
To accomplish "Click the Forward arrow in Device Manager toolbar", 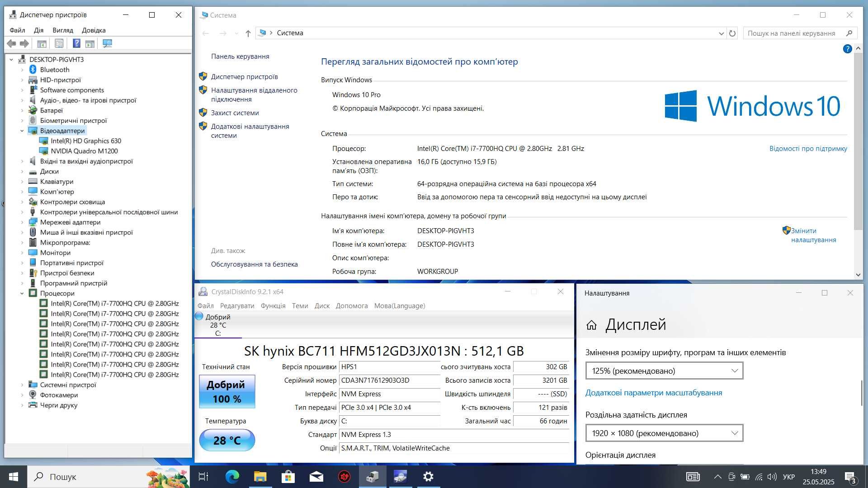I will 24,43.
